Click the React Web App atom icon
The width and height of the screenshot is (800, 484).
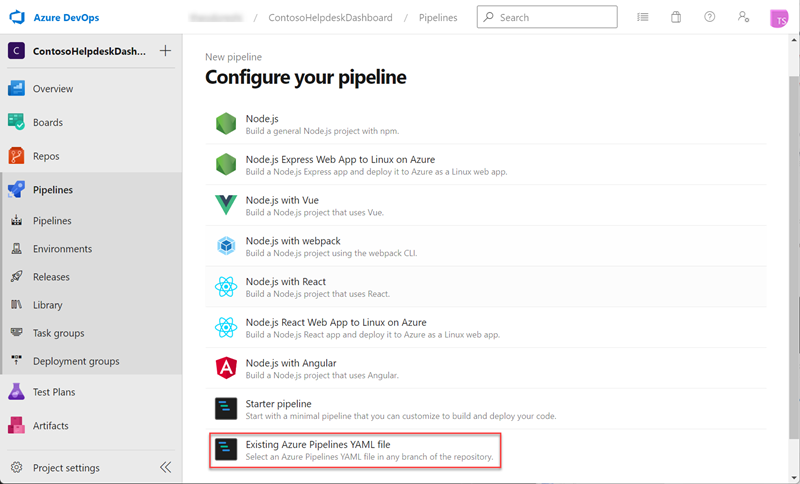pyautogui.click(x=226, y=327)
